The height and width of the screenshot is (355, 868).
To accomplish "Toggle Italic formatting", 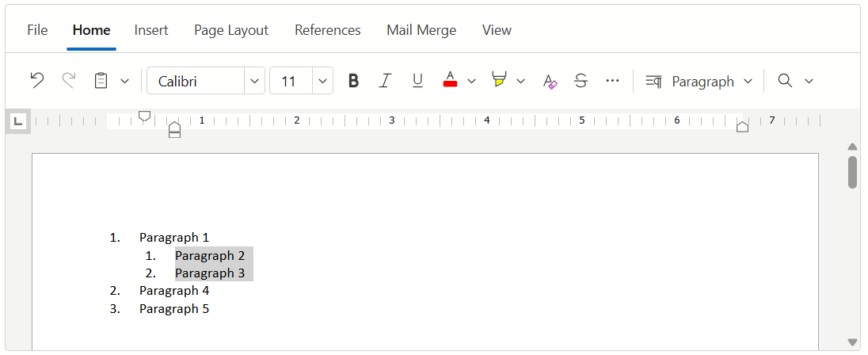I will pyautogui.click(x=386, y=81).
